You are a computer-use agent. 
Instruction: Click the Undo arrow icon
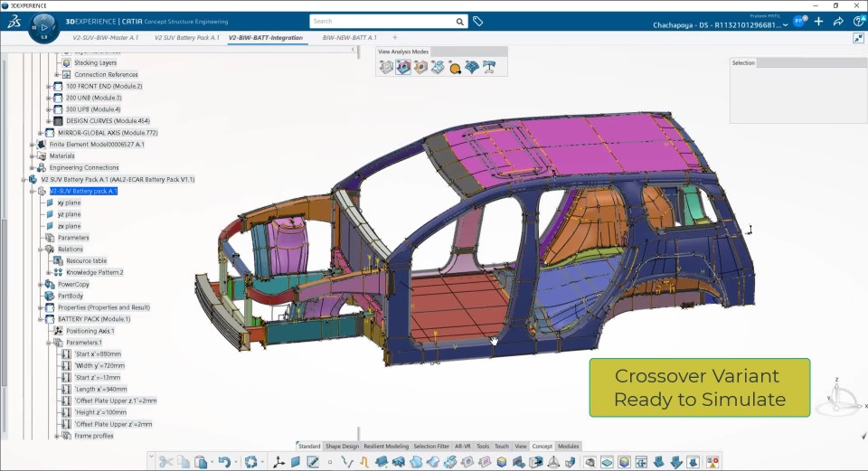pos(223,462)
